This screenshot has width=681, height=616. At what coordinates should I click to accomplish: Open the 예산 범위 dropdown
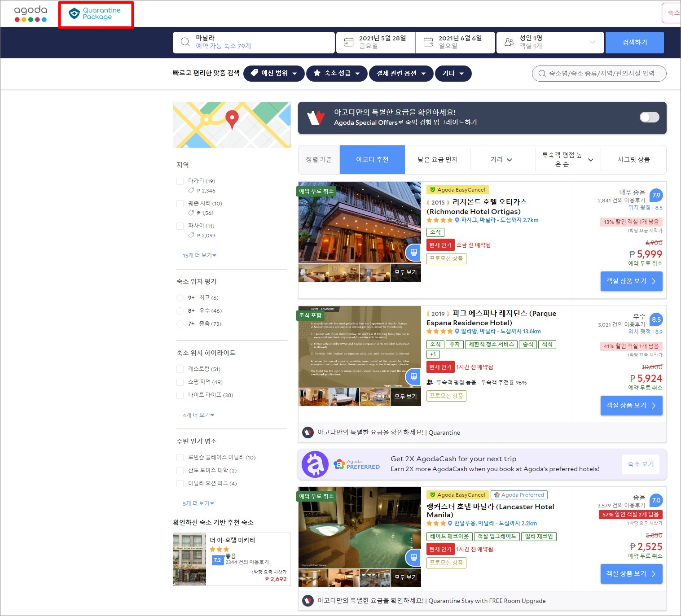pyautogui.click(x=274, y=74)
